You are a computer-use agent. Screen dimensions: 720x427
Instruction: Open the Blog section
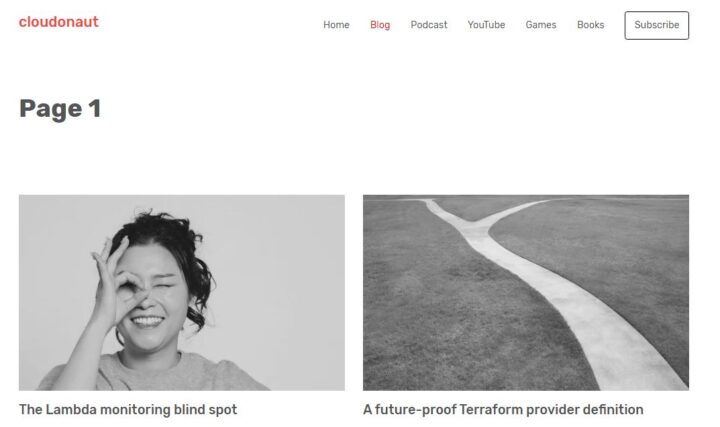click(380, 25)
